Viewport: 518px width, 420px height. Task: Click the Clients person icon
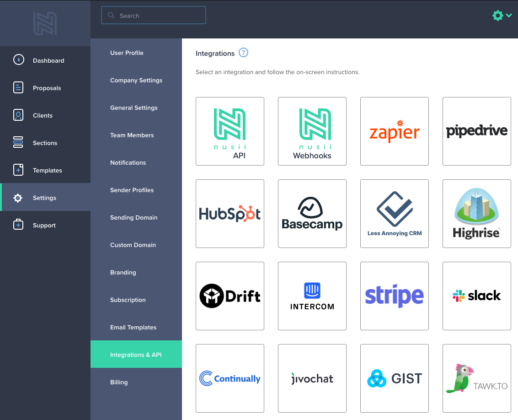pyautogui.click(x=18, y=115)
